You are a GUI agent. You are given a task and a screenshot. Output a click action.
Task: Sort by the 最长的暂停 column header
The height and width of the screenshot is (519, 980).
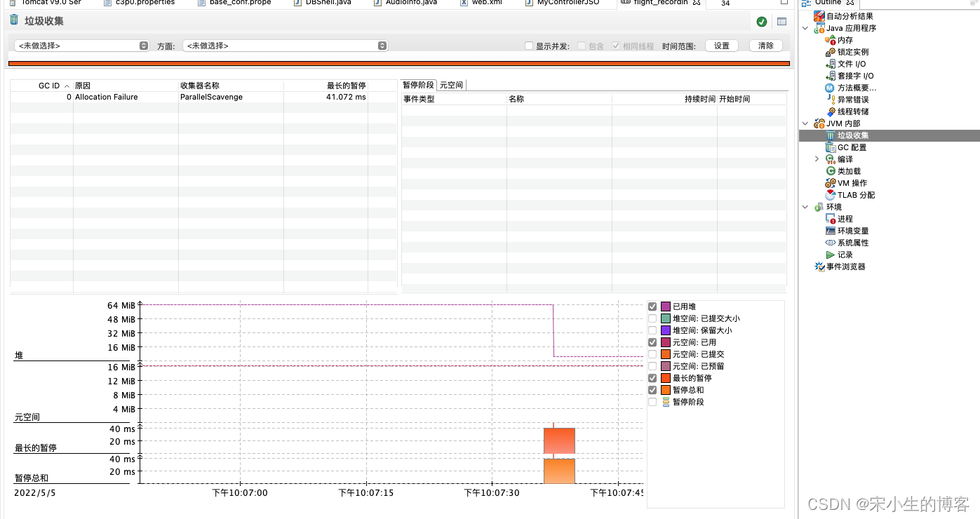[325, 86]
